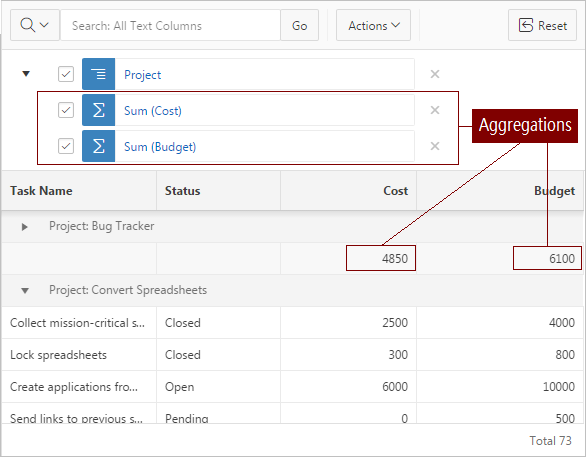Collapse the report settings with the triangle

pos(26,74)
